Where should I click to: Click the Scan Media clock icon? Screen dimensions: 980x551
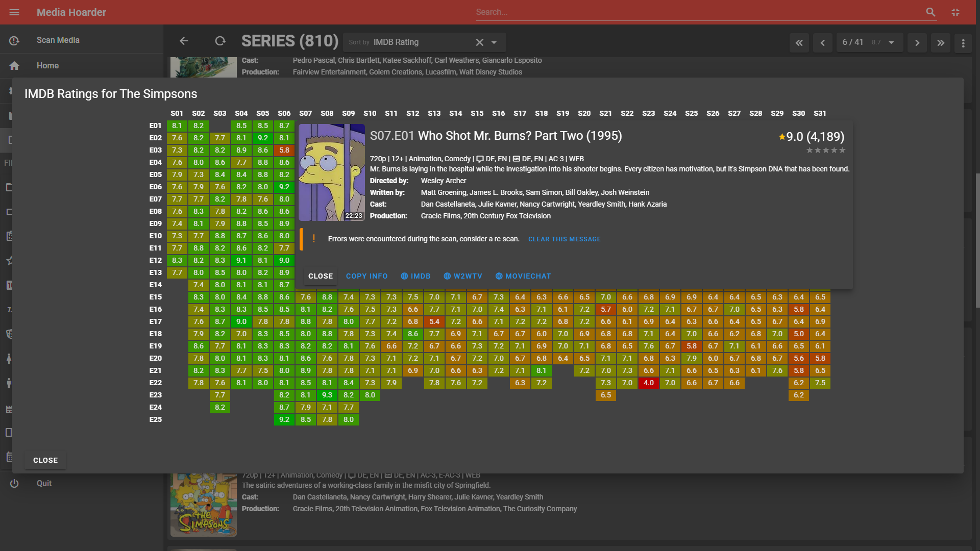point(14,40)
